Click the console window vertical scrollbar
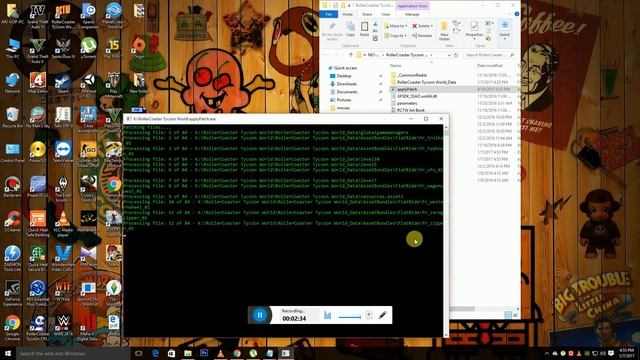Screen dimensions: 640x360 pyautogui.click(x=446, y=231)
